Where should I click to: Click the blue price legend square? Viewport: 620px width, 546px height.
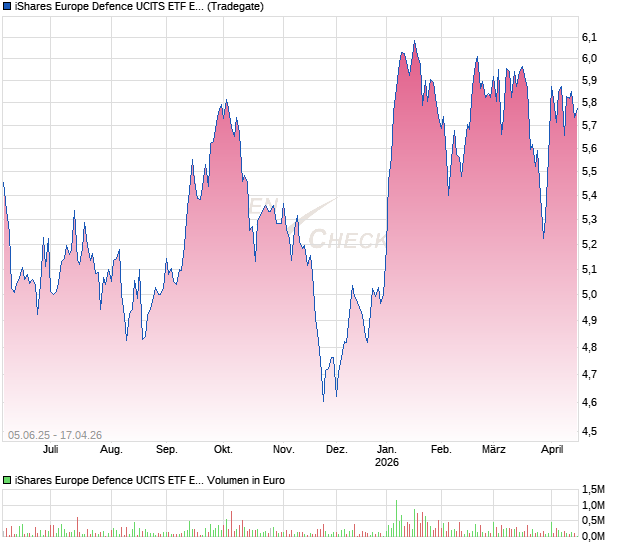[7, 6]
